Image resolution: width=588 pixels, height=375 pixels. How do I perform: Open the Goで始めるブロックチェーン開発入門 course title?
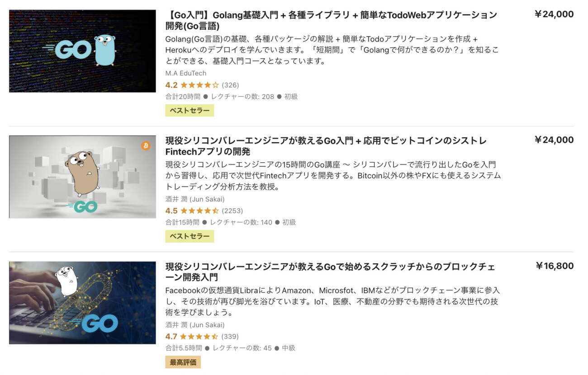(x=330, y=272)
